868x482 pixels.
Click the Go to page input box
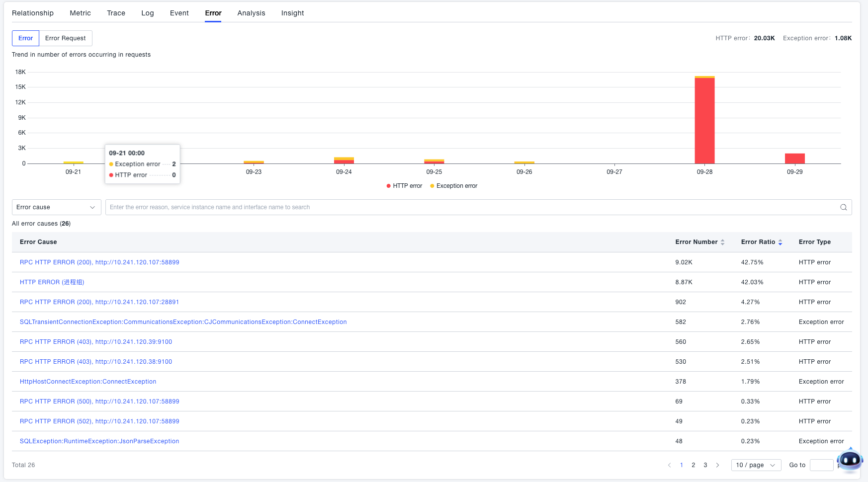pos(821,465)
